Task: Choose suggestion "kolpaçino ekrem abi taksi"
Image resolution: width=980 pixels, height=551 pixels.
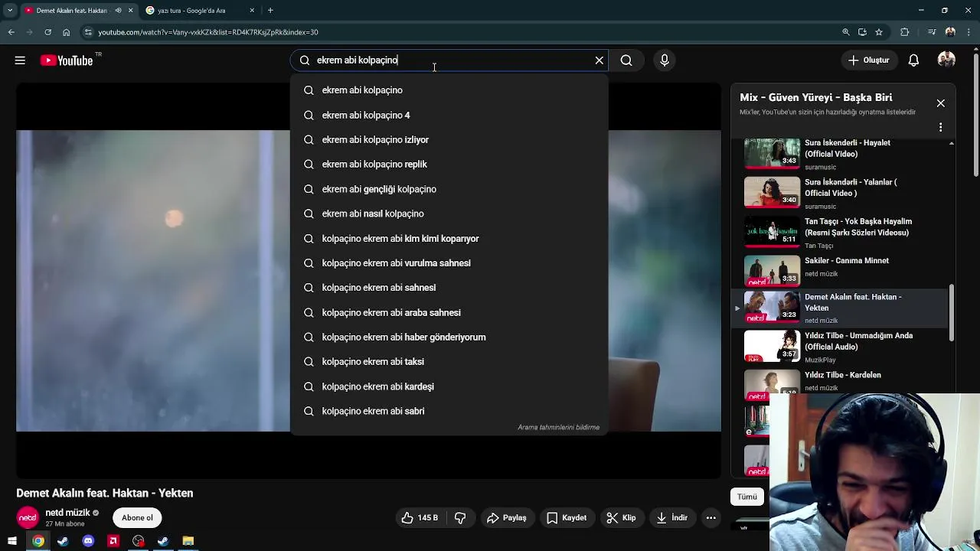Action: pos(449,362)
